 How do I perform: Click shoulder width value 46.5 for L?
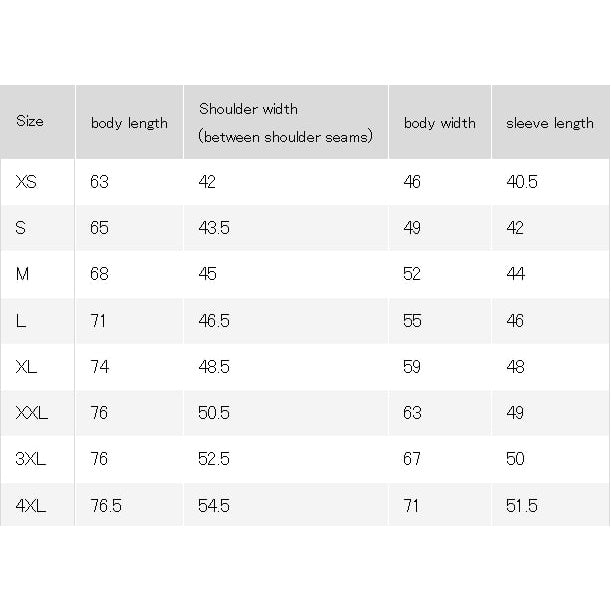pos(214,321)
